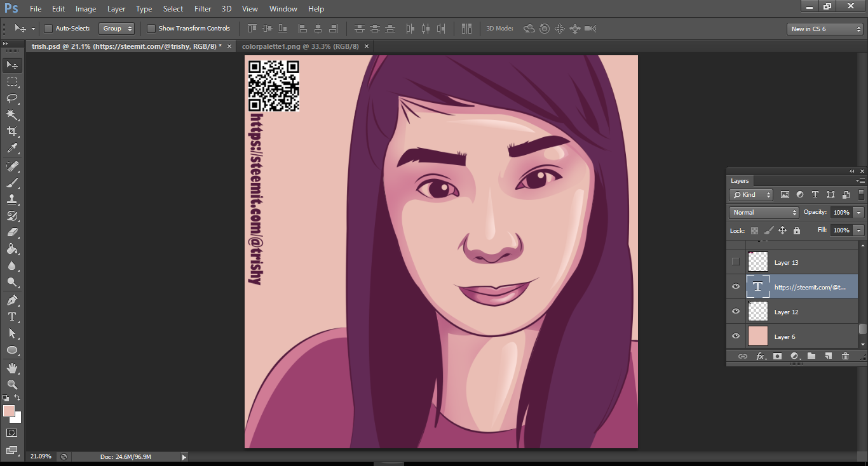Select the Horizontal Type tool

pyautogui.click(x=12, y=317)
